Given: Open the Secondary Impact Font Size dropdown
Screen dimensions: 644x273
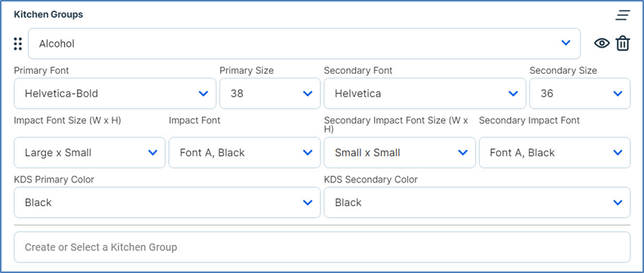Looking at the screenshot, I should click(x=400, y=153).
